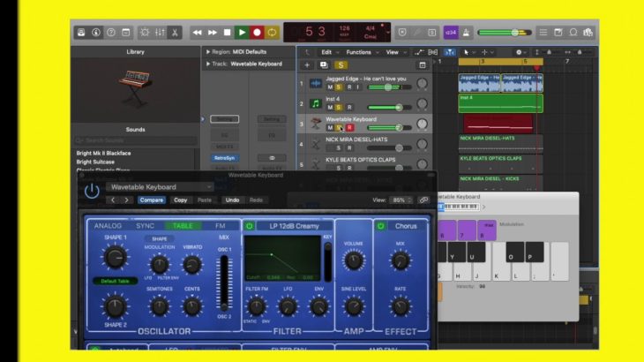The height and width of the screenshot is (362, 644).
Task: Disable record on Wavetable Keyboard track
Action: (349, 127)
